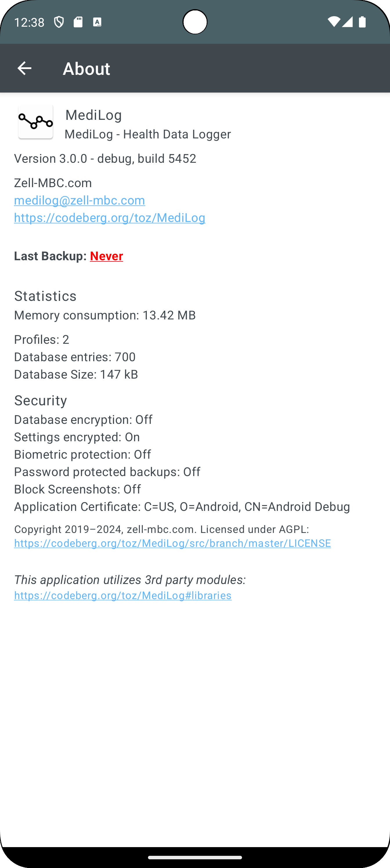Open the medilog@zell-mbc.com email link
Viewport: 390px width, 868px height.
tap(80, 200)
